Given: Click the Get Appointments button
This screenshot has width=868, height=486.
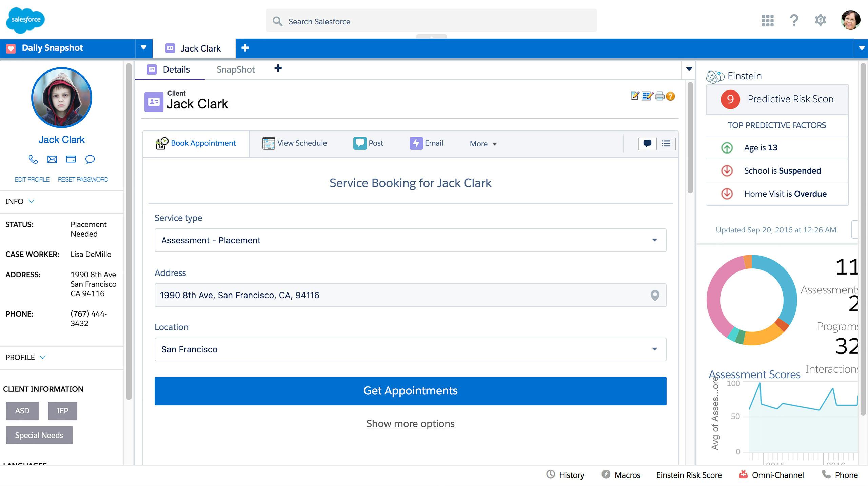Looking at the screenshot, I should tap(410, 391).
